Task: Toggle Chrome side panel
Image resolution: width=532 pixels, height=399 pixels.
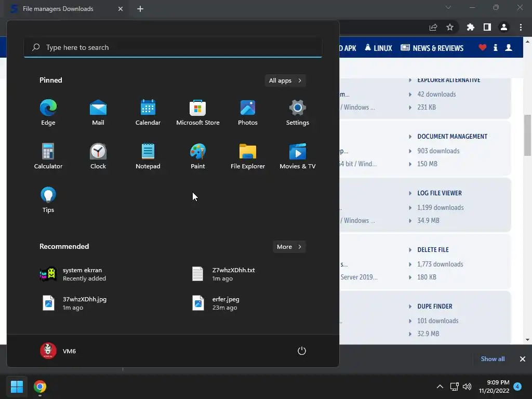Action: (487, 27)
